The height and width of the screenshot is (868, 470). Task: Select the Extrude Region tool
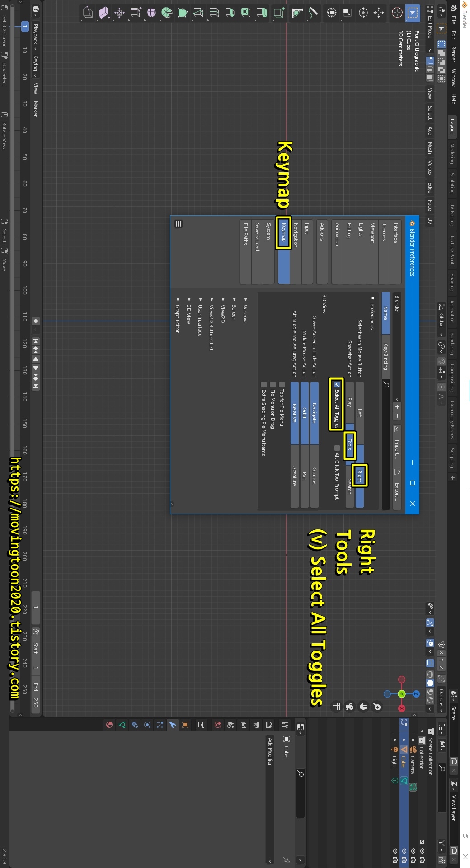click(261, 13)
